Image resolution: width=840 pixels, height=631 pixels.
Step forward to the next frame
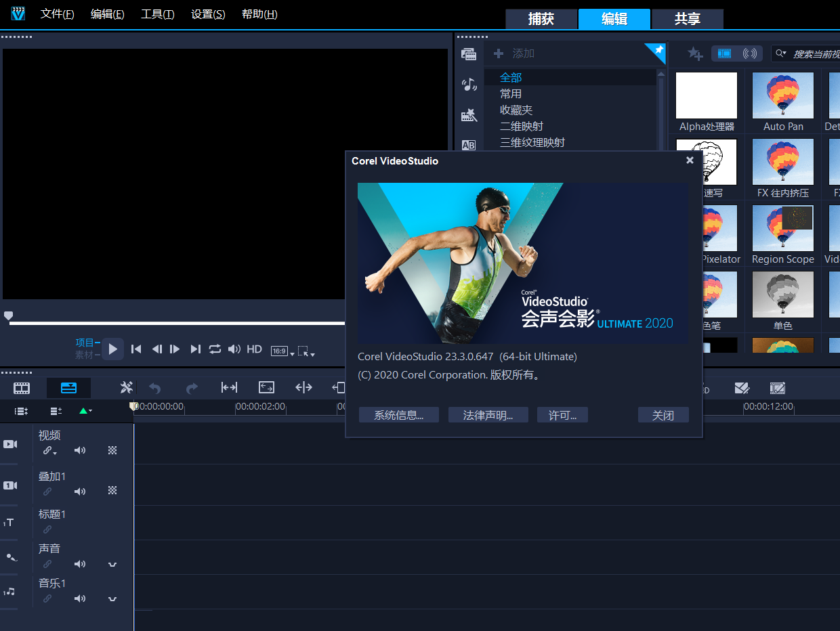(175, 349)
